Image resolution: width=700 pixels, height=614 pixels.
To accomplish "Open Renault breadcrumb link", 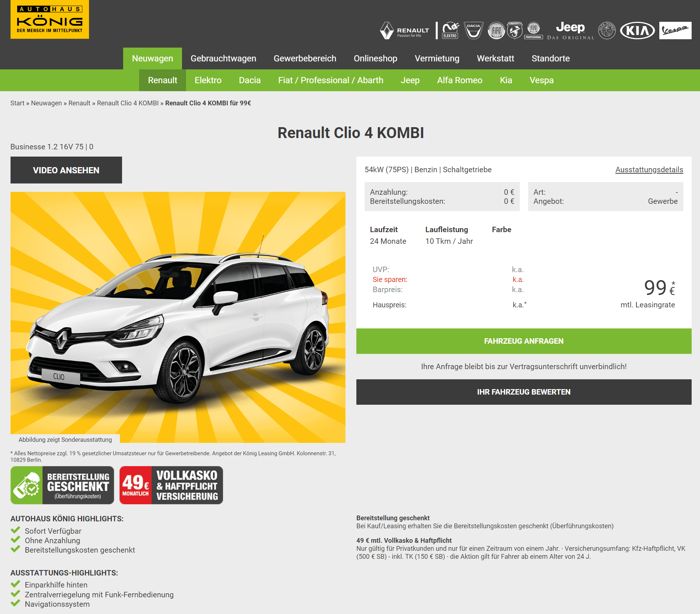I will [79, 103].
